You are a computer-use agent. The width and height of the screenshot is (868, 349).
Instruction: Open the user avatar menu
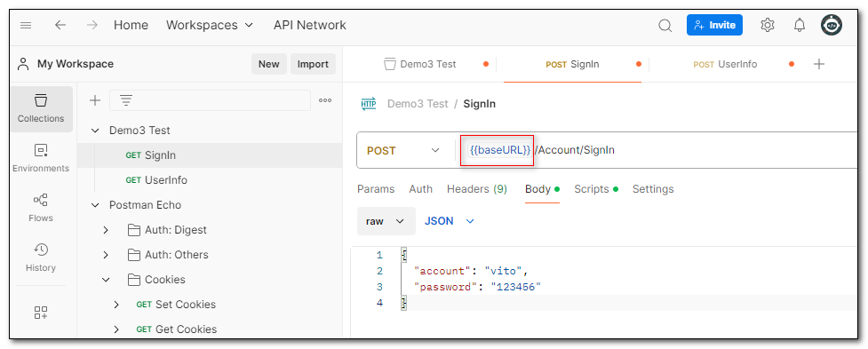click(832, 26)
